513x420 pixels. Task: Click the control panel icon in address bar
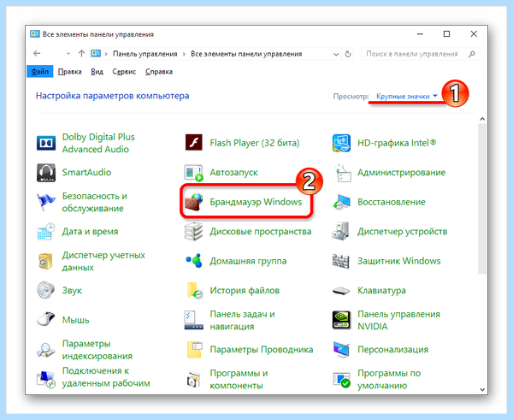(96, 53)
